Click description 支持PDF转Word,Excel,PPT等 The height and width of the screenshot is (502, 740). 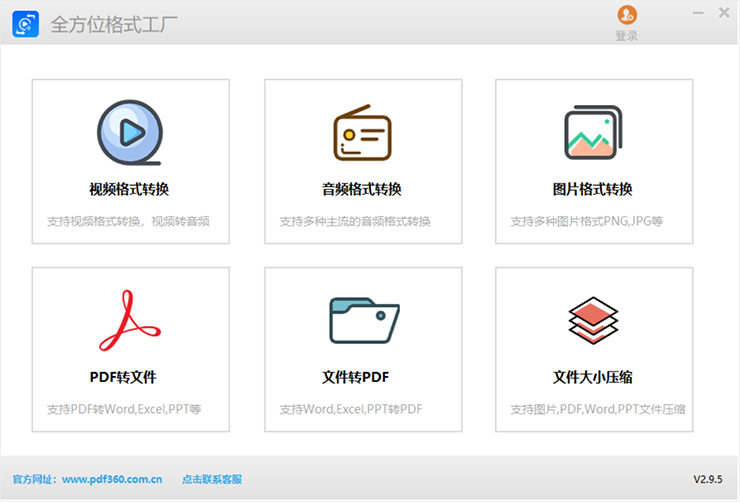(124, 409)
